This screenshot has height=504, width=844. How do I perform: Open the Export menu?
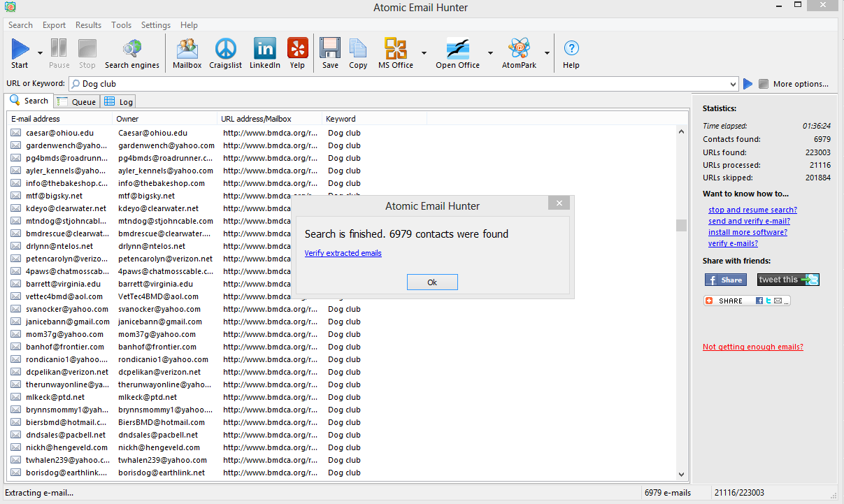[x=54, y=25]
